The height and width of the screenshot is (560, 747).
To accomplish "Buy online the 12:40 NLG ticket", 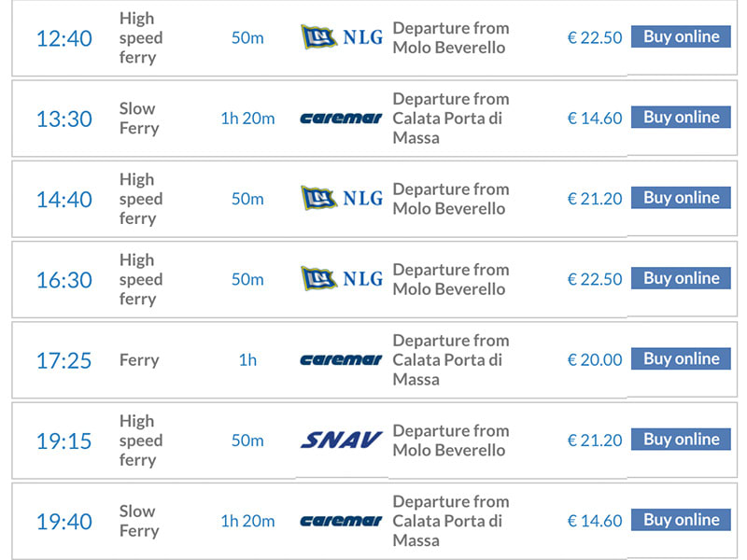I will click(x=681, y=36).
